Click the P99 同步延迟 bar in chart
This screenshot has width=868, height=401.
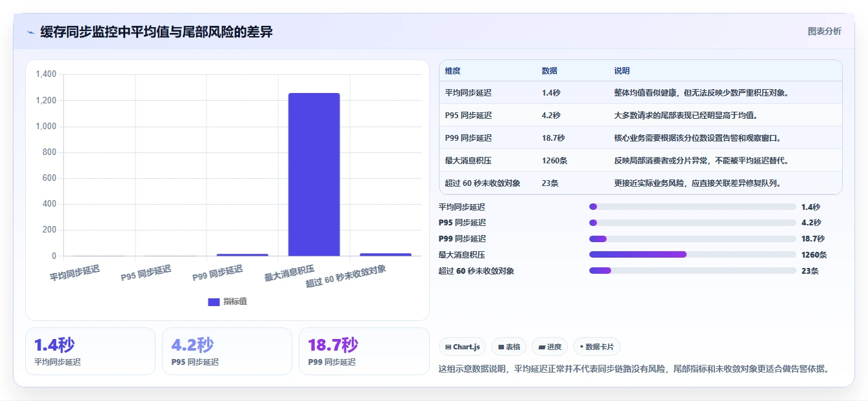point(242,255)
